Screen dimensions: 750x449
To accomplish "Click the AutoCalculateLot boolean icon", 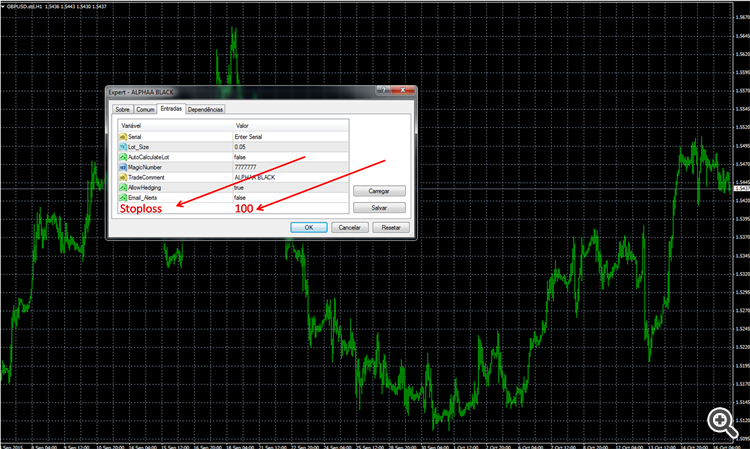I will 123,157.
